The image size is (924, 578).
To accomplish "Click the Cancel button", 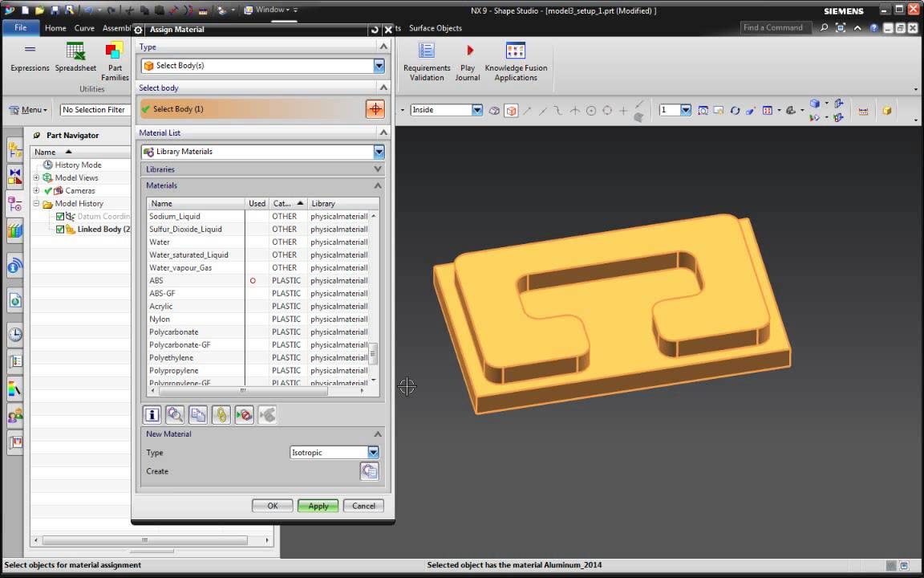I will (363, 506).
